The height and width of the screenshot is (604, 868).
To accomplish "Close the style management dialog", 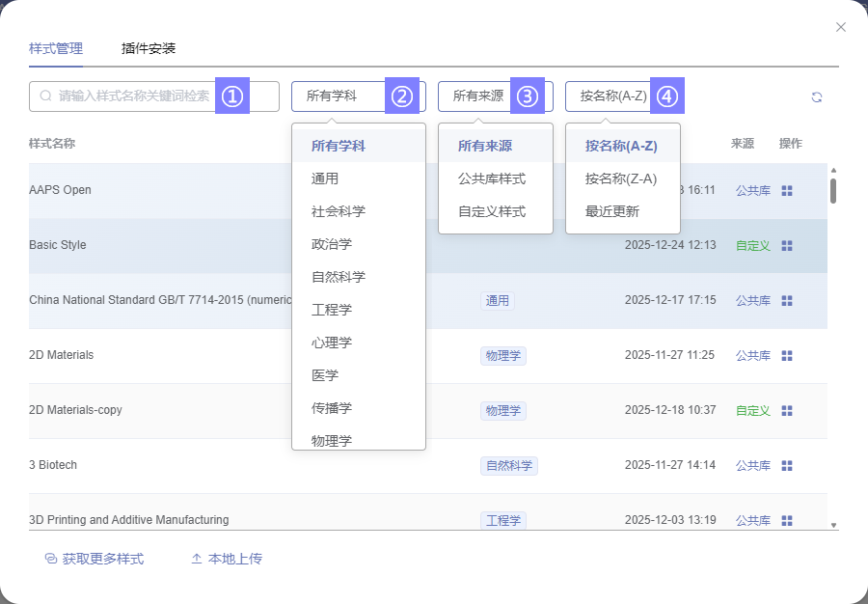I will point(841,27).
